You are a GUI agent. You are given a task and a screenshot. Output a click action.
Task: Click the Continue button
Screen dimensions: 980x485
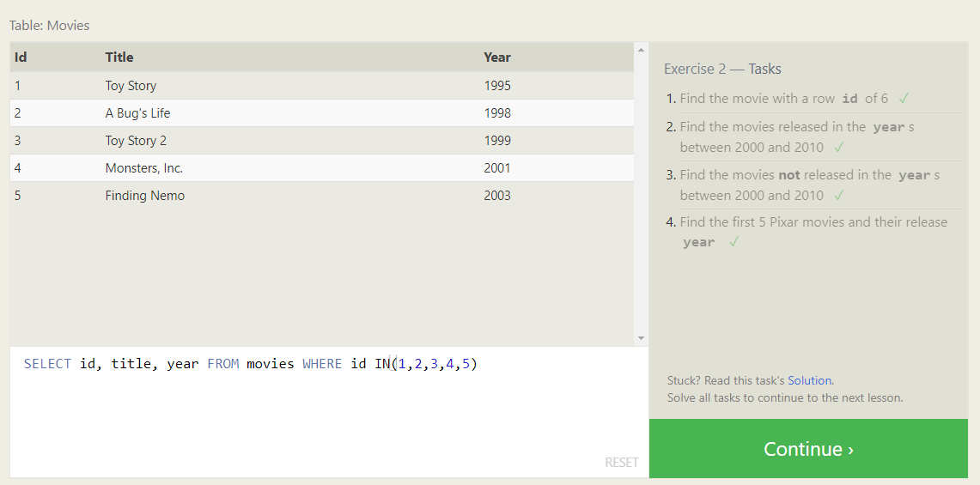tap(808, 449)
